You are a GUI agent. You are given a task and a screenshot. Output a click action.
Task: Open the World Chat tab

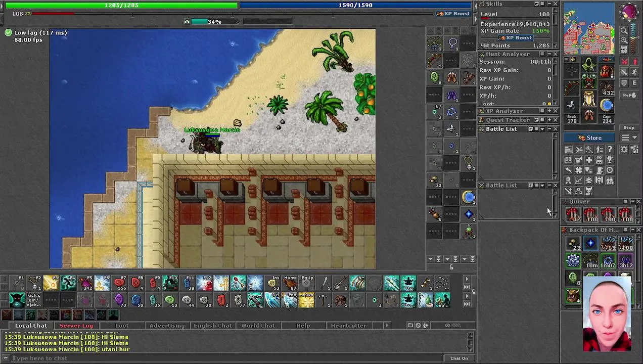(258, 326)
